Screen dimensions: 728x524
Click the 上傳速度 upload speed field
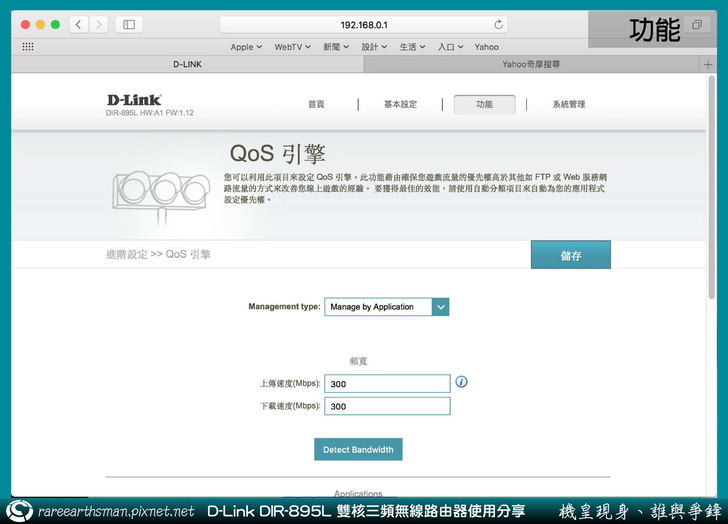click(x=387, y=384)
